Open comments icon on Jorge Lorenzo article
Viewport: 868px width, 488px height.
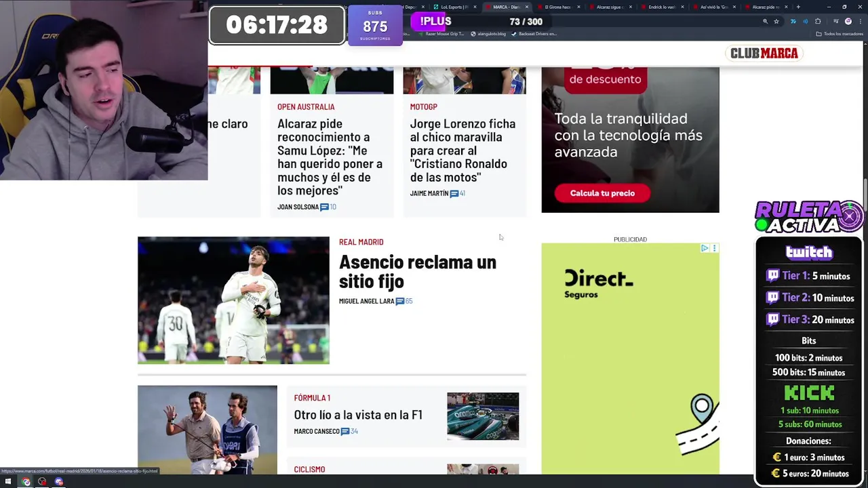tap(454, 193)
